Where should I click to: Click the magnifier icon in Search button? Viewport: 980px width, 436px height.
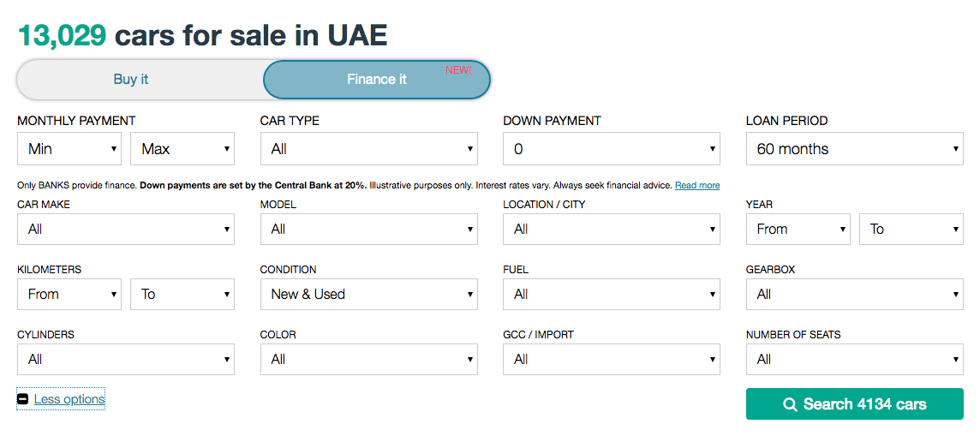[790, 404]
